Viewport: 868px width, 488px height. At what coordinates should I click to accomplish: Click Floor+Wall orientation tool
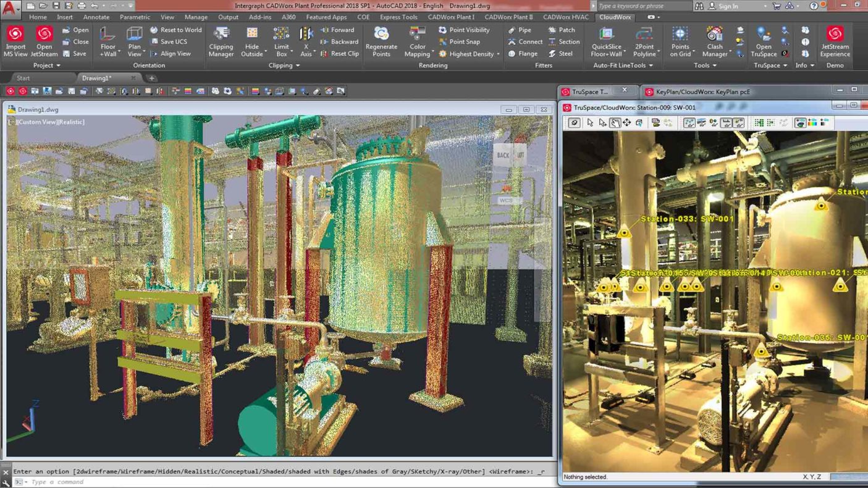pos(108,41)
